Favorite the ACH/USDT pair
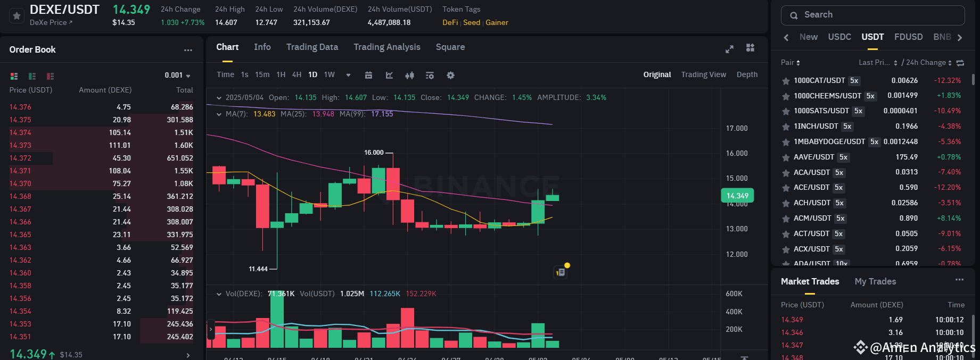Screen dimensions: 980x360 [786, 203]
